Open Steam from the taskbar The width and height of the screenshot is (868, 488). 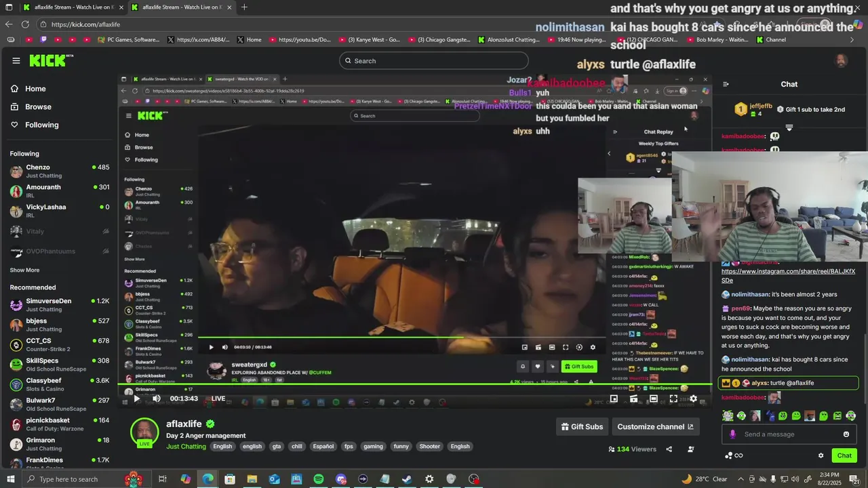point(407,479)
